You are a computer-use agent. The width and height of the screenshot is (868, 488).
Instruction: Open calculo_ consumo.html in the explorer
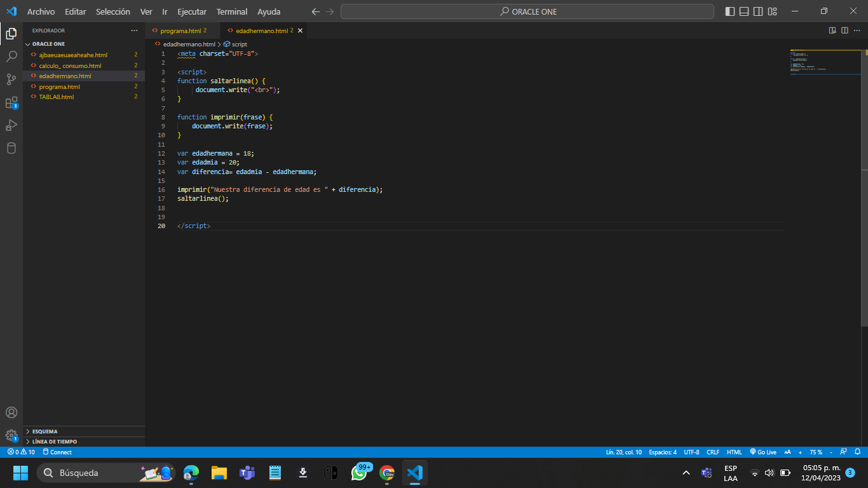tap(84, 65)
